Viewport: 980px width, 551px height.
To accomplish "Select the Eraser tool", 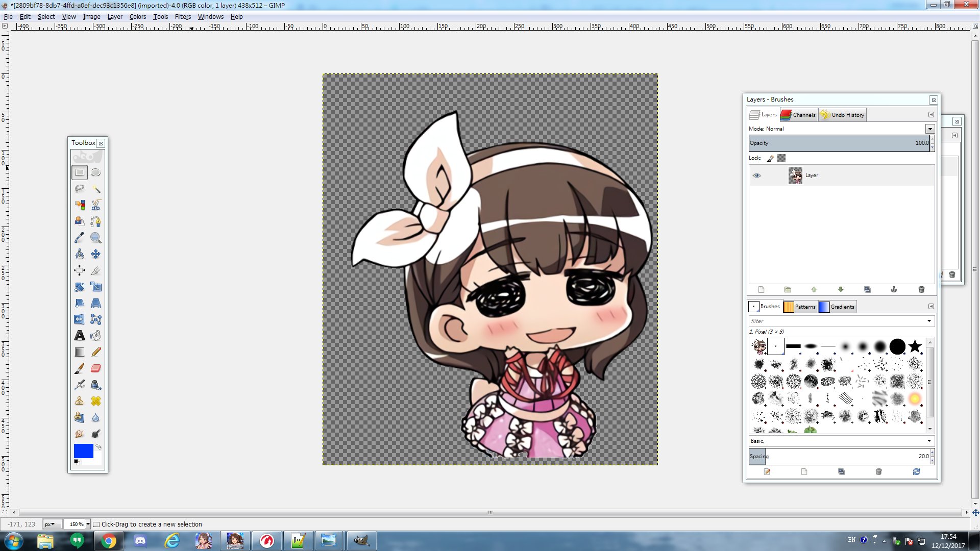I will [x=95, y=368].
